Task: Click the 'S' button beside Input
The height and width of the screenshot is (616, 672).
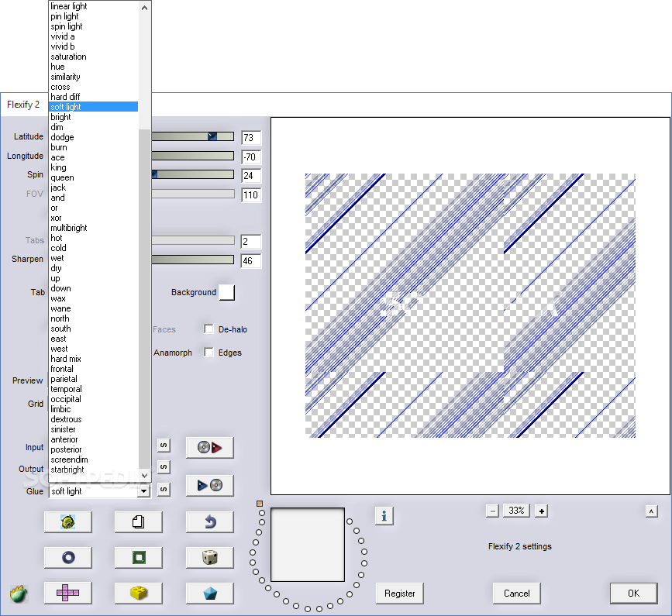Action: [x=164, y=446]
